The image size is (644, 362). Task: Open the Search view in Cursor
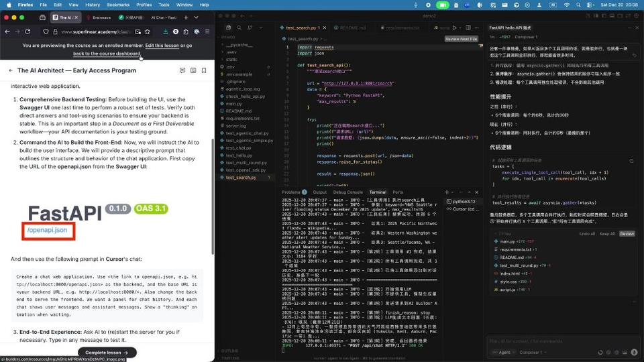pos(239,27)
